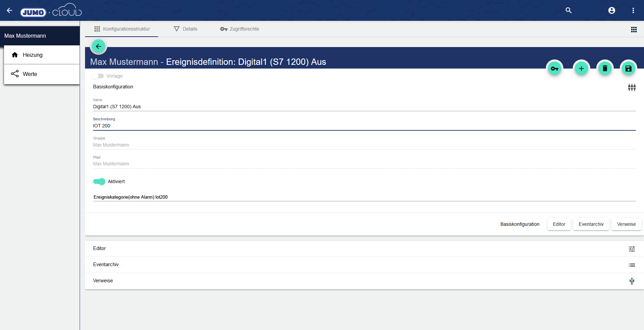The height and width of the screenshot is (330, 644).
Task: Open the user account profile icon
Action: [x=611, y=10]
